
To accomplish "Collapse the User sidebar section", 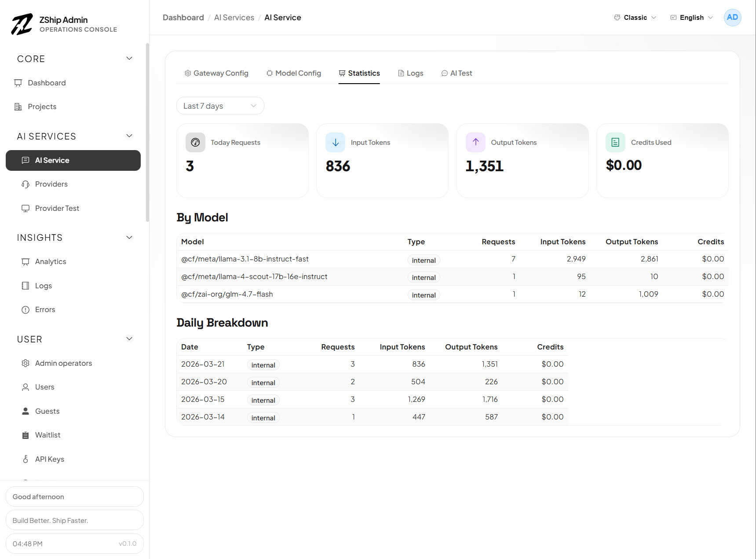I will (x=129, y=339).
